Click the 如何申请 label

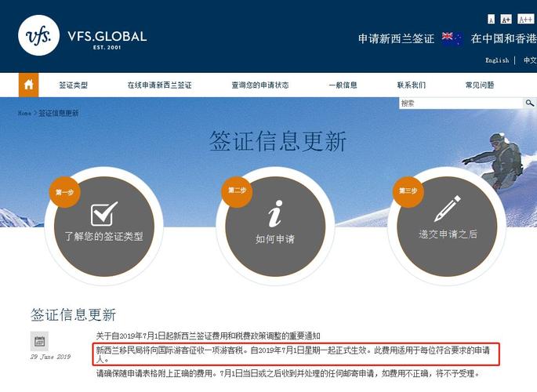tap(275, 238)
